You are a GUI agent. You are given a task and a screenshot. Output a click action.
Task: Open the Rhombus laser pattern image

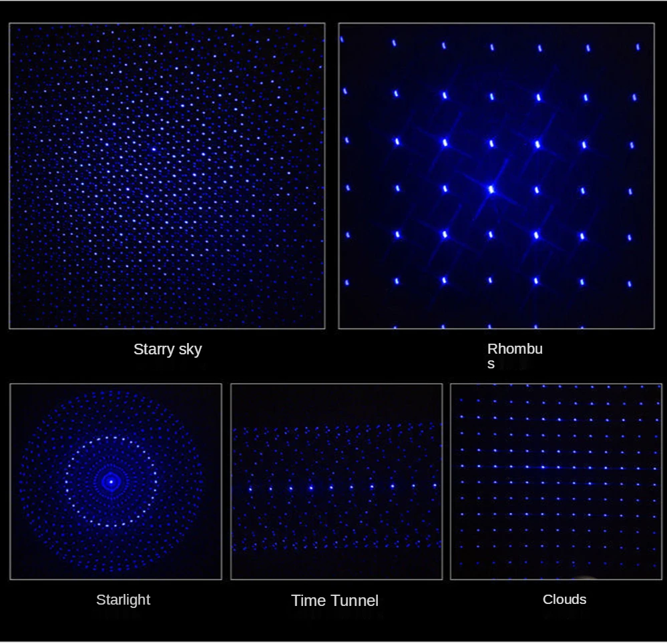click(497, 176)
